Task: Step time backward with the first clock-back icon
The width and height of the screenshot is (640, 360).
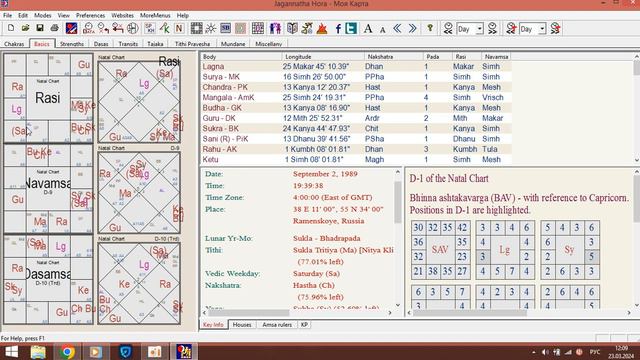Action: pos(448,28)
